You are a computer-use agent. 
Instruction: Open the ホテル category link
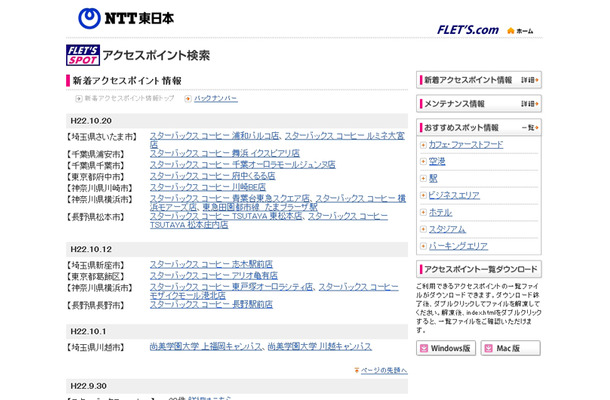pyautogui.click(x=440, y=212)
